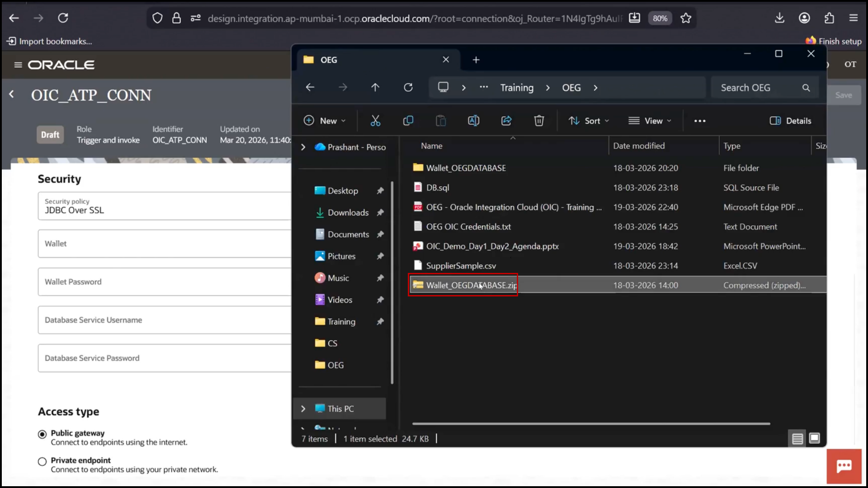
Task: Show hidden path with address bar ellipsis
Action: [484, 87]
